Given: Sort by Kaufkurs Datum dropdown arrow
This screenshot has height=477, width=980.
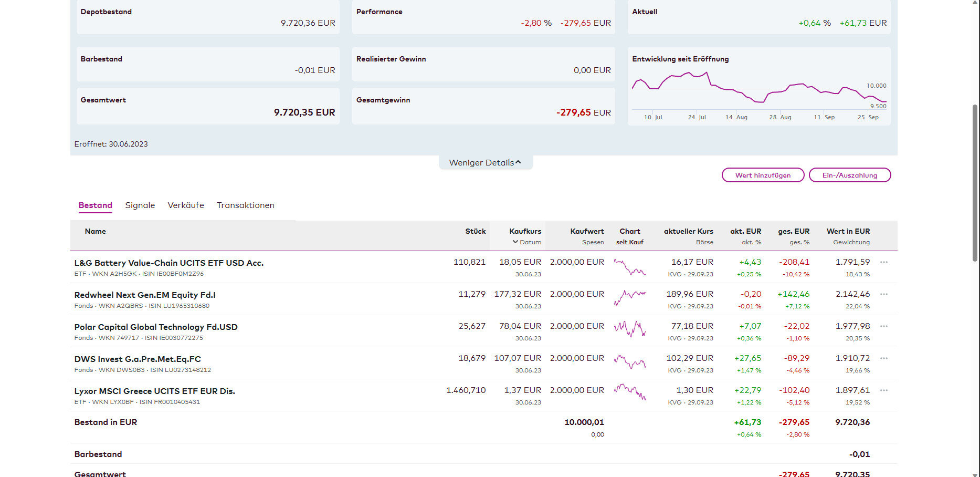Looking at the screenshot, I should [x=515, y=242].
